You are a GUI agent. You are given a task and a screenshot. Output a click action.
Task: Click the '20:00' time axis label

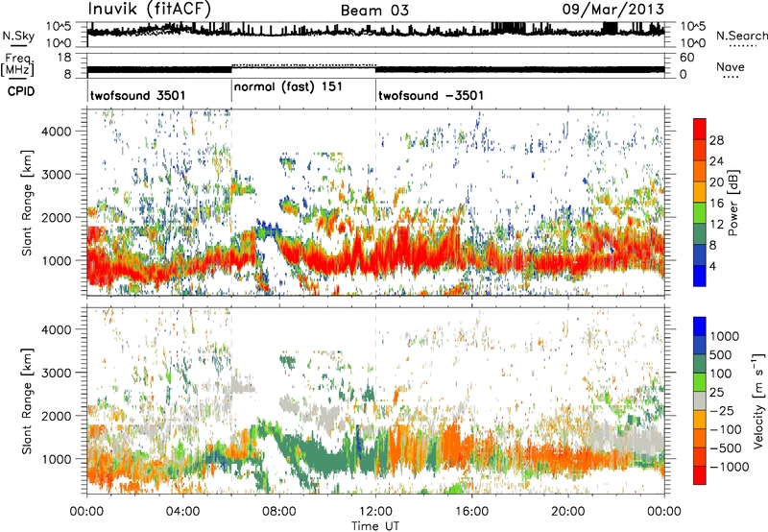click(568, 512)
